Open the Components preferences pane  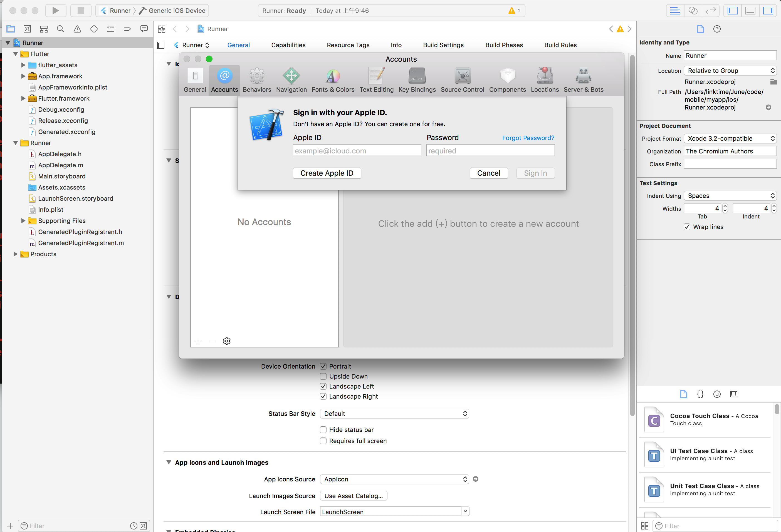coord(507,80)
